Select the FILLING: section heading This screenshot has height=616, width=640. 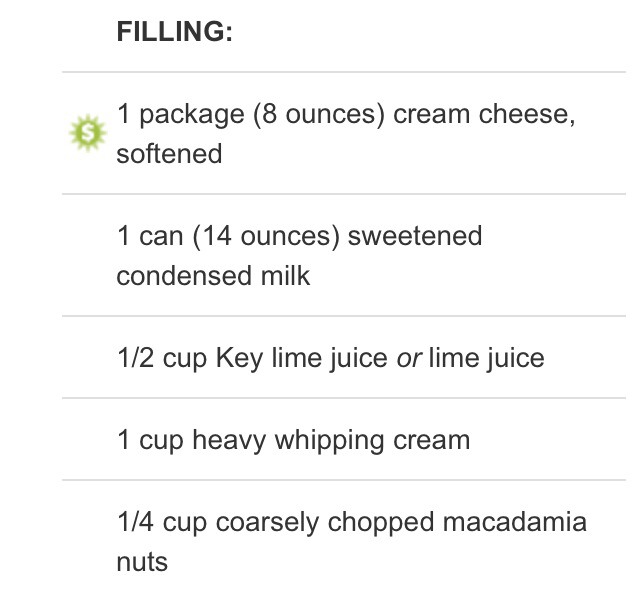(175, 31)
